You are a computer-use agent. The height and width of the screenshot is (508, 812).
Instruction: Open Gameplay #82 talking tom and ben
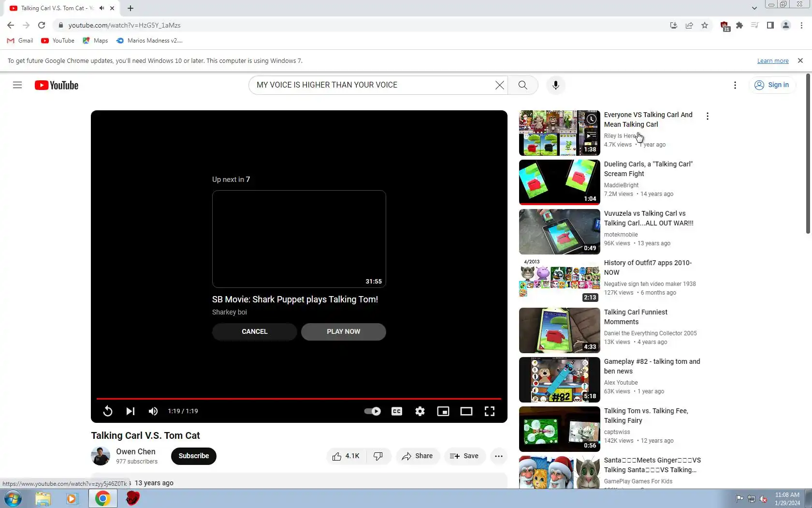(x=652, y=366)
